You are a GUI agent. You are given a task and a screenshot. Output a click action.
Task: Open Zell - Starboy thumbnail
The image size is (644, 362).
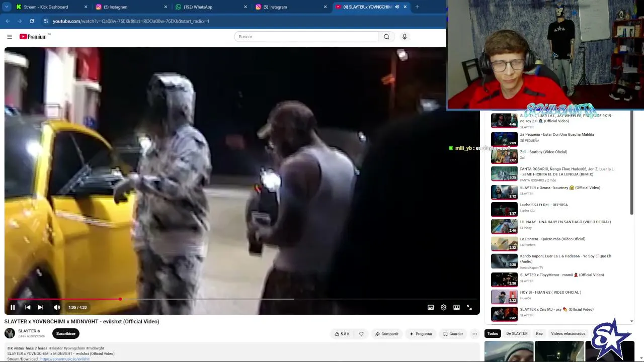coord(504,156)
